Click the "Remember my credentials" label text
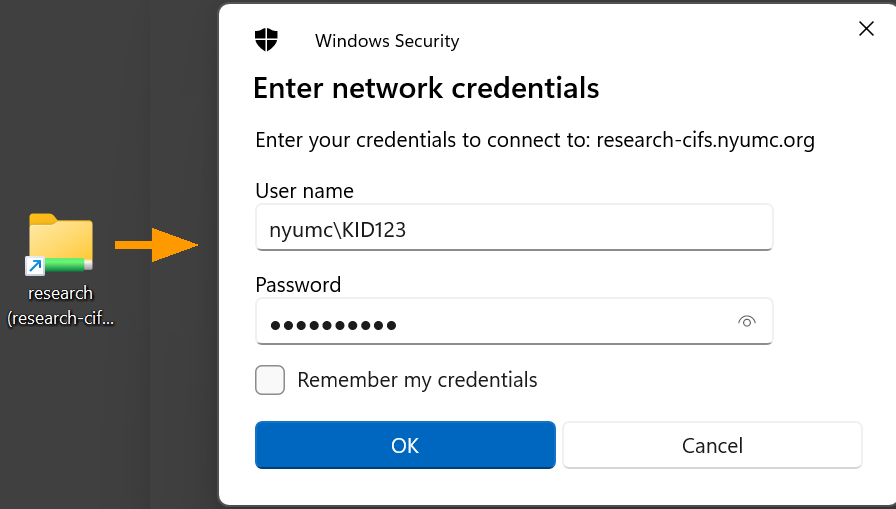Screen dimensions: 896x509 pyautogui.click(x=417, y=380)
